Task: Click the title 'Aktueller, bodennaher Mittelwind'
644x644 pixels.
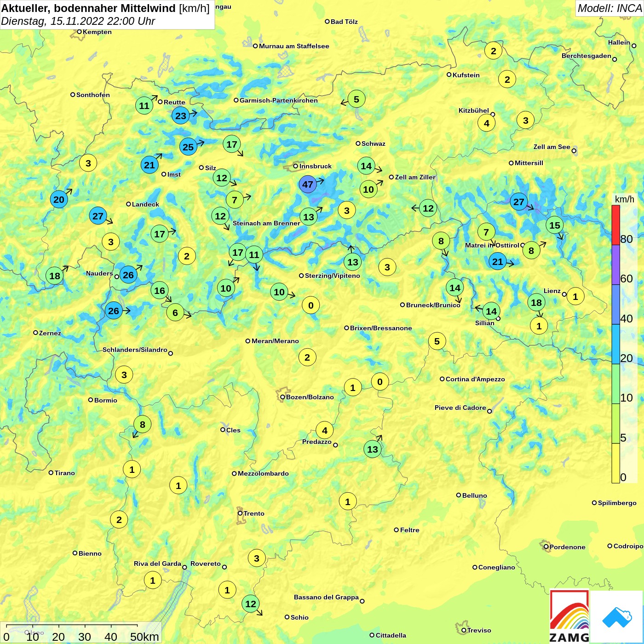Action: pos(88,8)
